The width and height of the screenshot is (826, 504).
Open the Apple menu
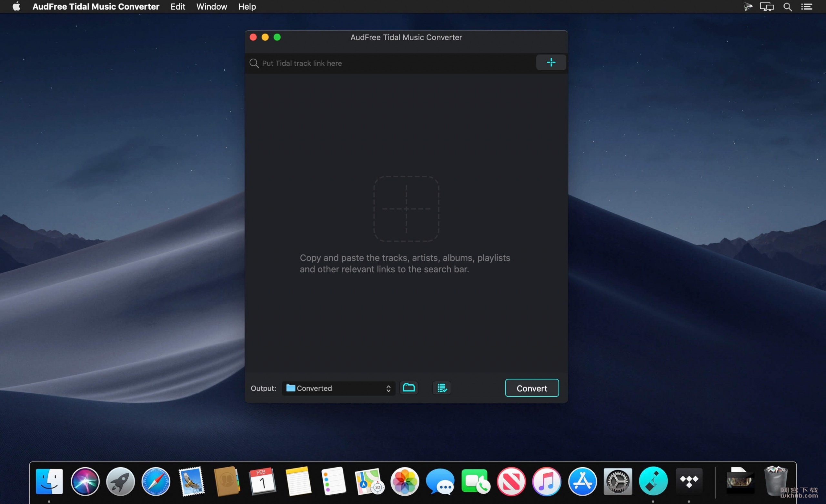(16, 7)
